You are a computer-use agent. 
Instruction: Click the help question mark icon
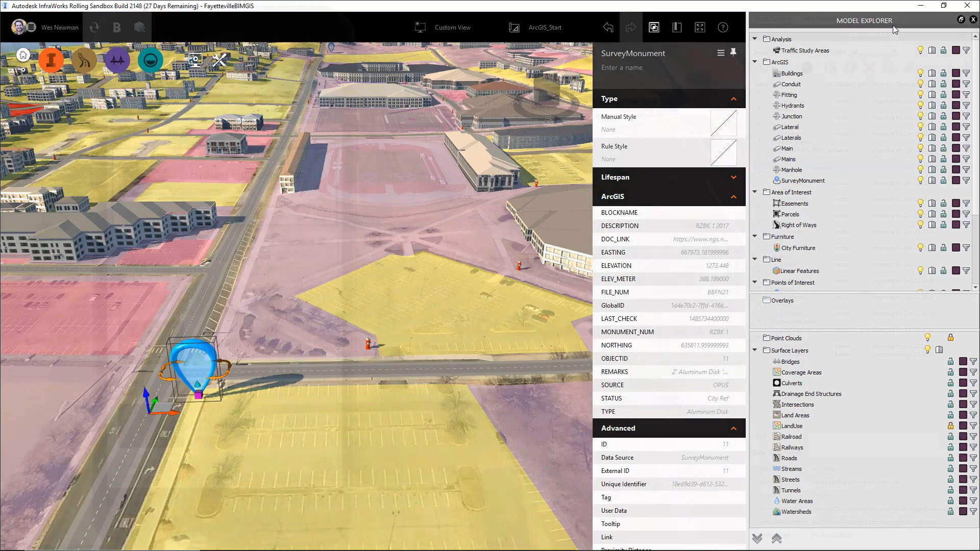[x=723, y=28]
